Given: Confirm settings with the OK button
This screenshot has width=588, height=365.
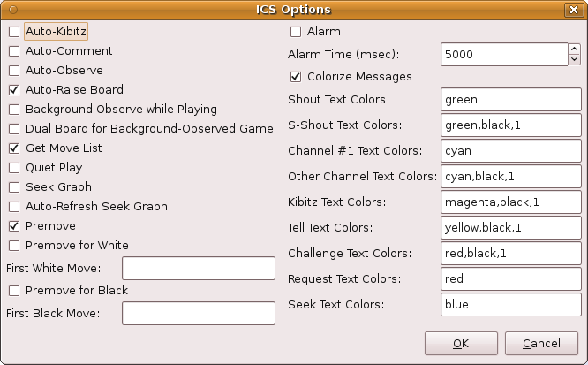Looking at the screenshot, I should (461, 343).
